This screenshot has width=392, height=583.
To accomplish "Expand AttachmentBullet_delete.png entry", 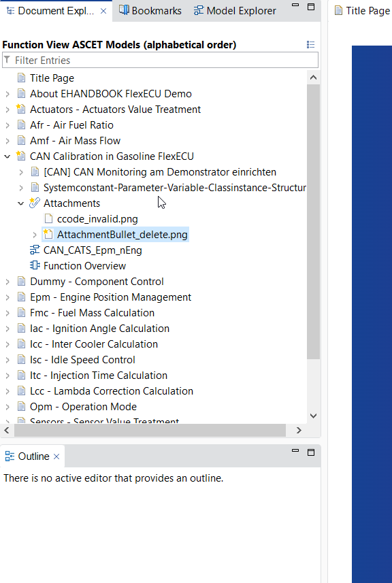I will click(35, 235).
